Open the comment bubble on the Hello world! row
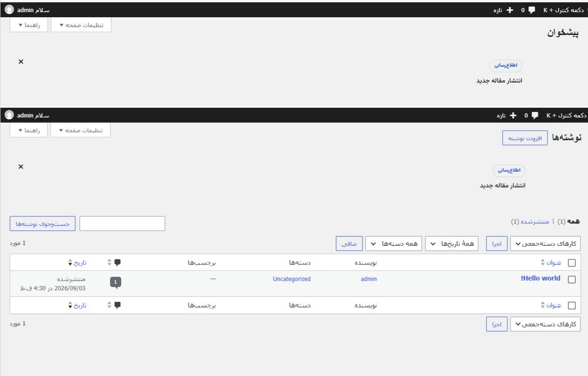Screen dimensions: 588x376 (116, 282)
